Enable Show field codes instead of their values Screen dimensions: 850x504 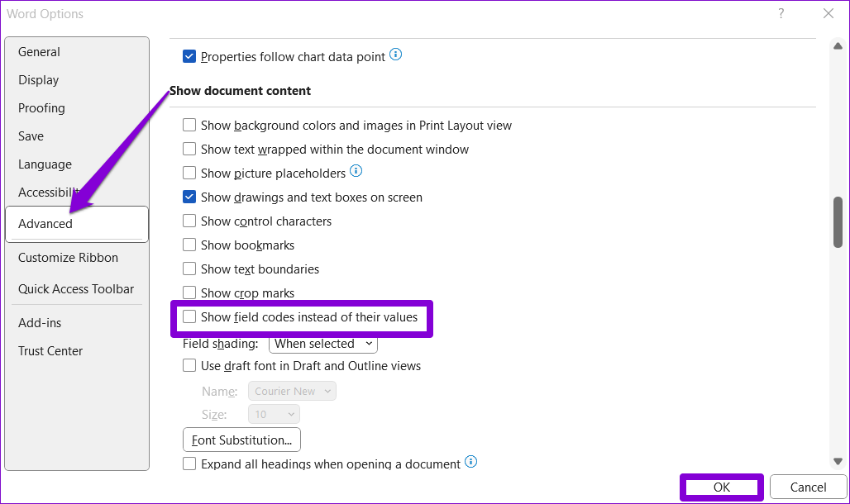coord(189,317)
